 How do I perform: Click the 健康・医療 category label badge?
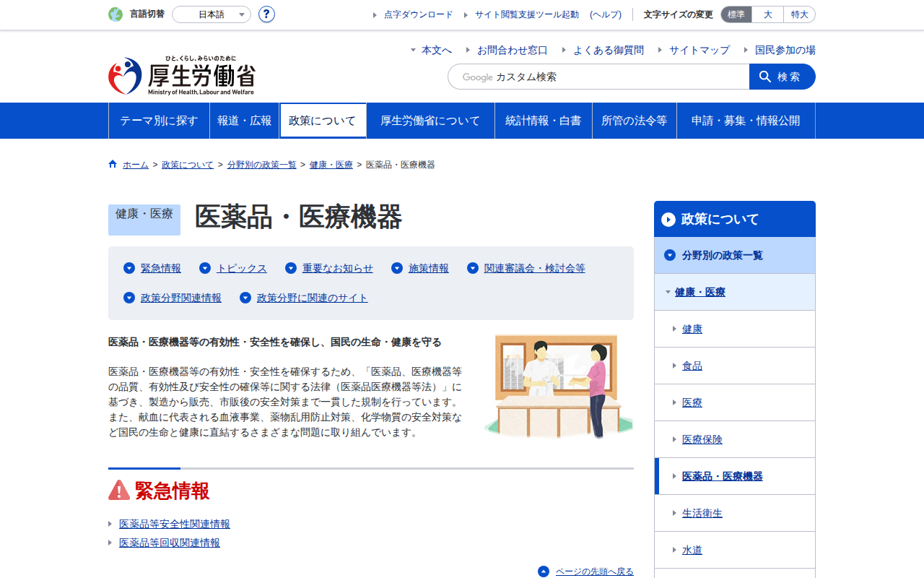(x=144, y=220)
